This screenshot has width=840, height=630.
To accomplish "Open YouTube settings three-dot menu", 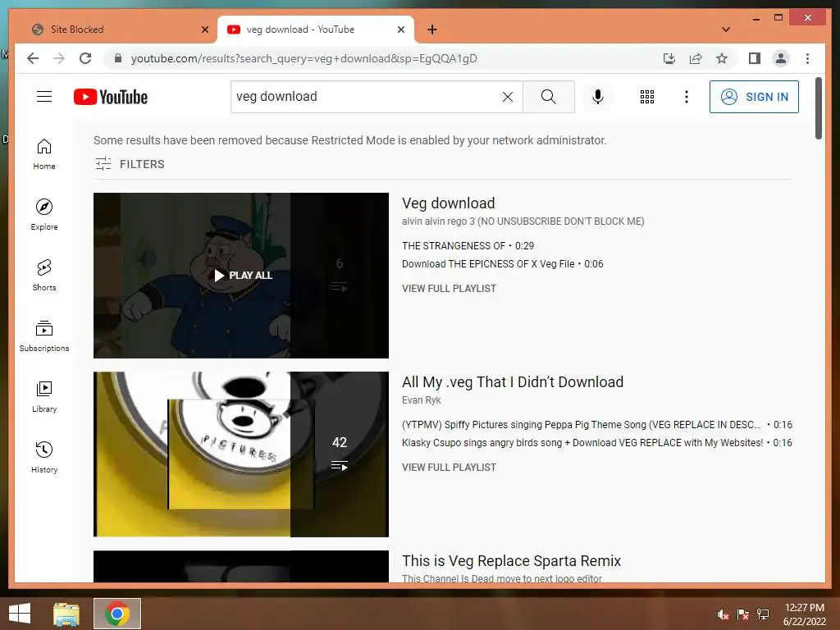I will tap(687, 97).
